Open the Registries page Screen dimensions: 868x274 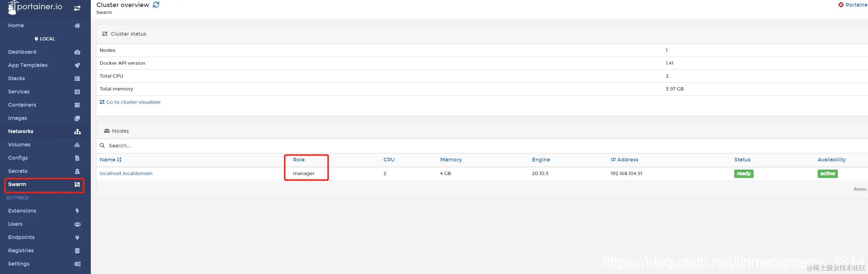tap(21, 250)
